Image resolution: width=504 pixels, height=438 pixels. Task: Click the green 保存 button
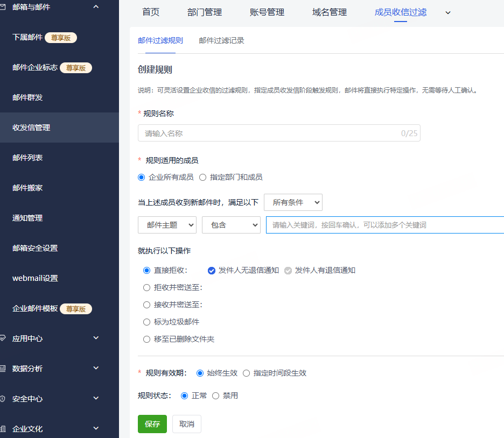(x=152, y=424)
